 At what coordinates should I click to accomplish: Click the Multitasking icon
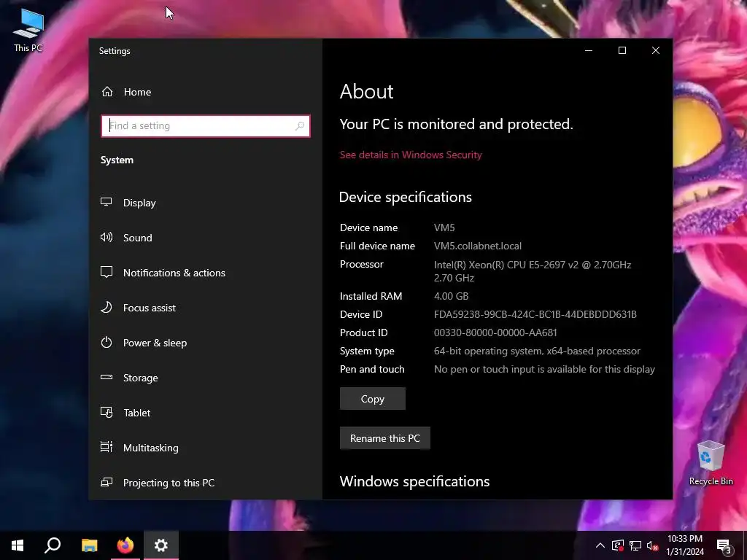pyautogui.click(x=107, y=447)
